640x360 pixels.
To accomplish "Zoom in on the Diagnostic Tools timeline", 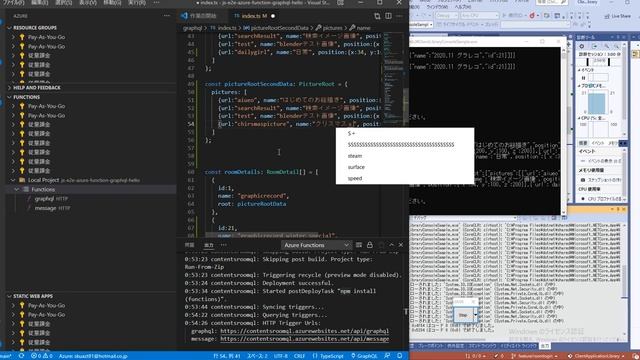I will pyautogui.click(x=607, y=46).
